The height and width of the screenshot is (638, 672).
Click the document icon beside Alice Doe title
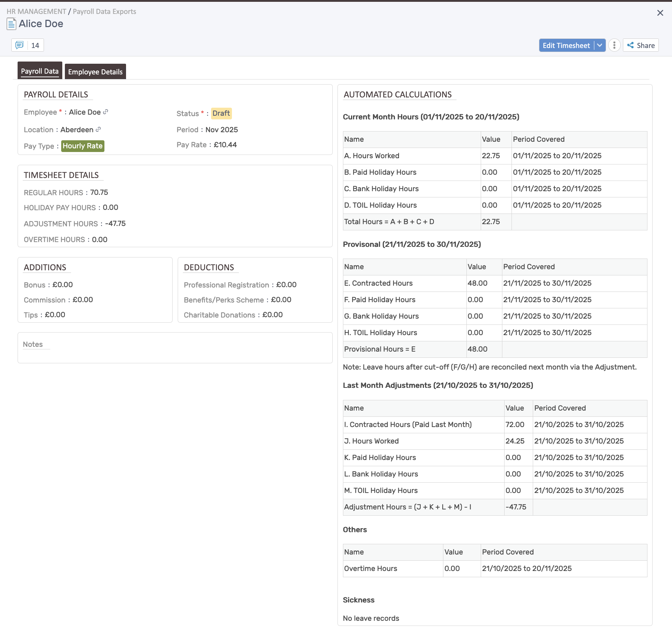click(x=11, y=23)
